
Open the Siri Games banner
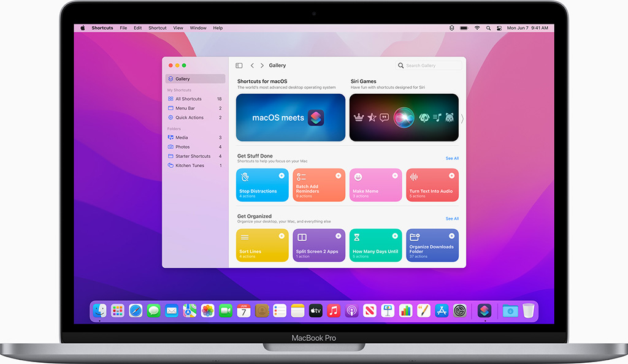coord(404,118)
